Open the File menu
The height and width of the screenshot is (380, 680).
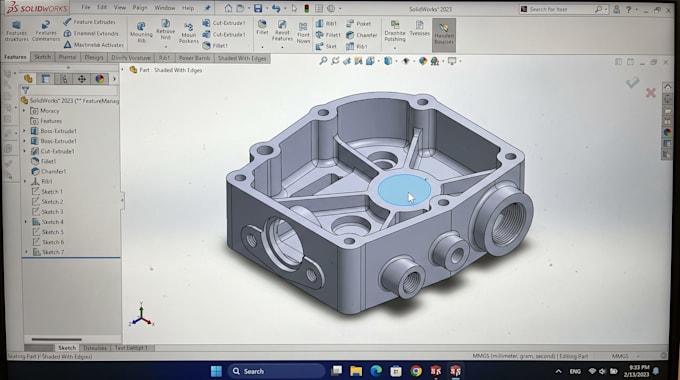coord(86,7)
